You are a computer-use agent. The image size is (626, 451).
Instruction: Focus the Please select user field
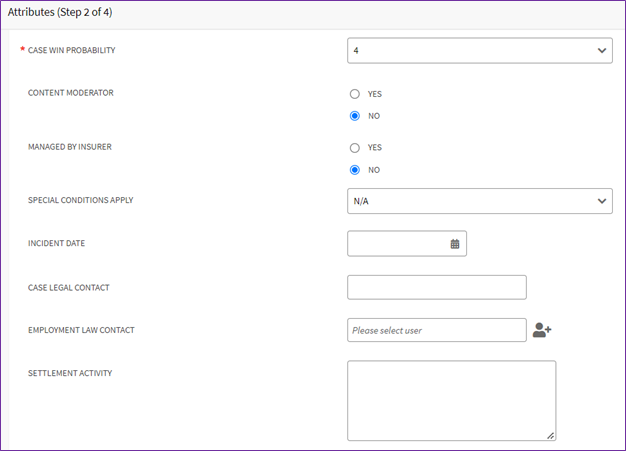click(x=437, y=330)
